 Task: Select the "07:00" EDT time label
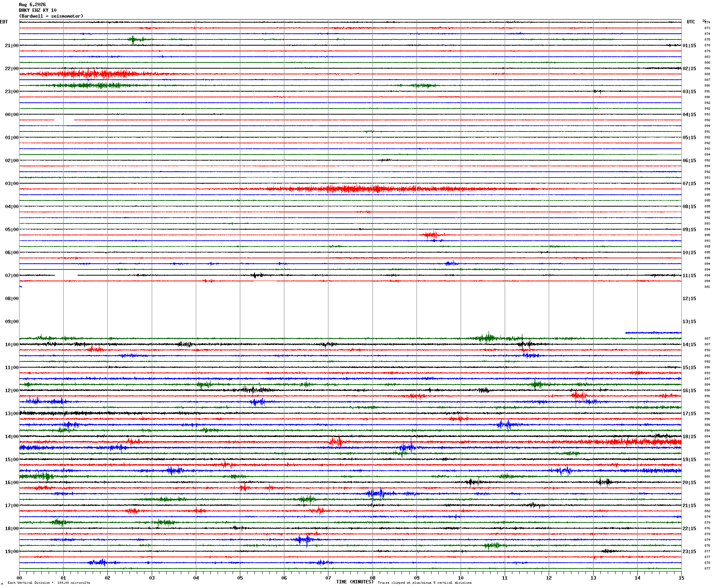[11, 276]
